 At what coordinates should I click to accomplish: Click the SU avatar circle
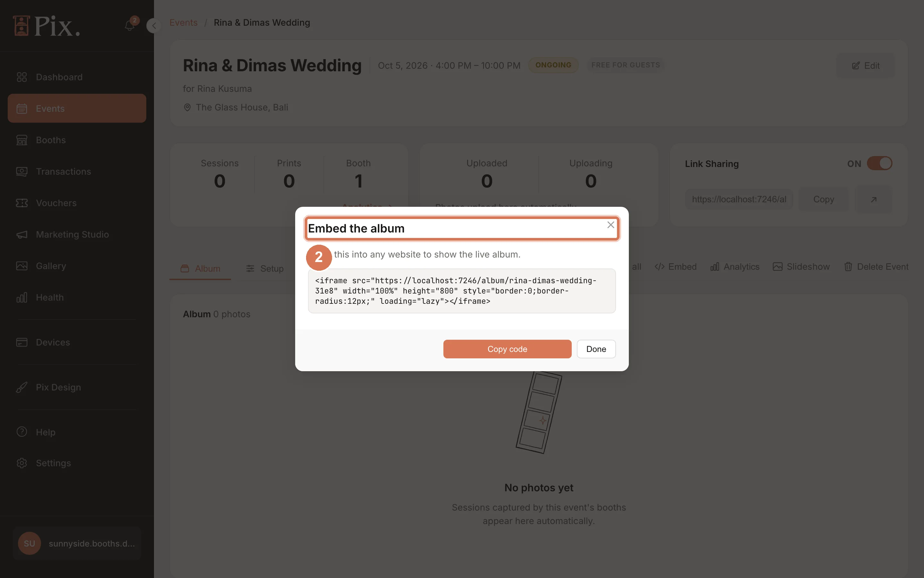click(30, 543)
